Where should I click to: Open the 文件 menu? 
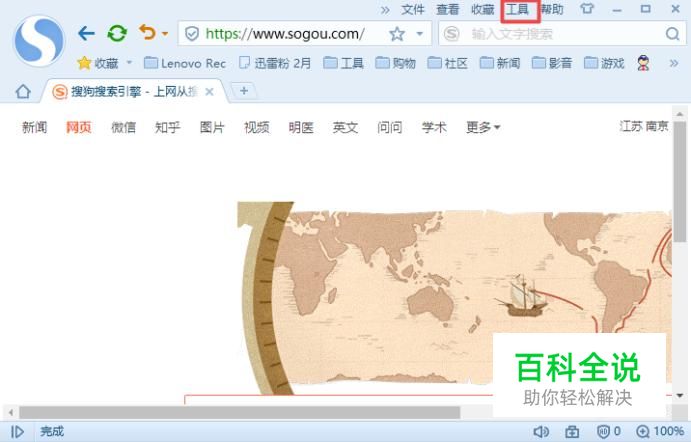[x=413, y=9]
